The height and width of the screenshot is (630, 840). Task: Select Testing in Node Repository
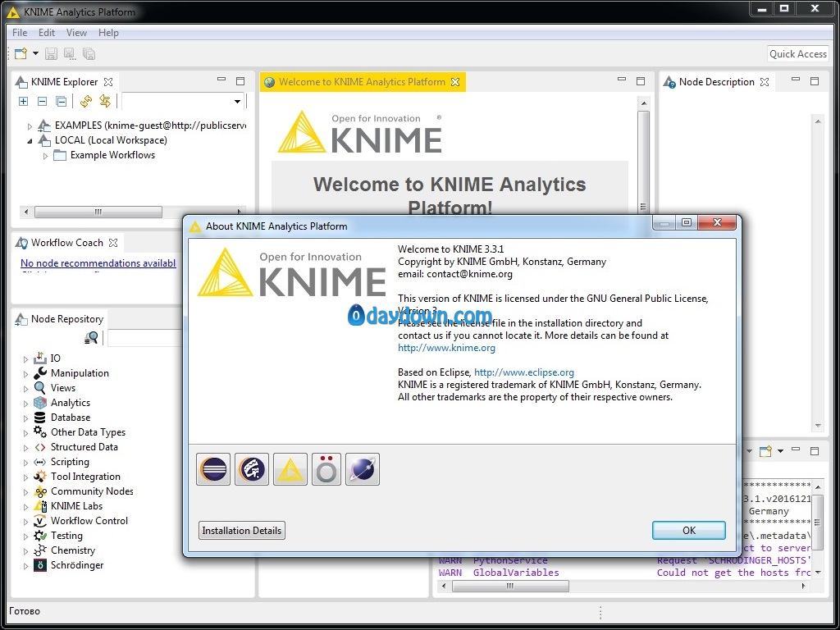[66, 536]
